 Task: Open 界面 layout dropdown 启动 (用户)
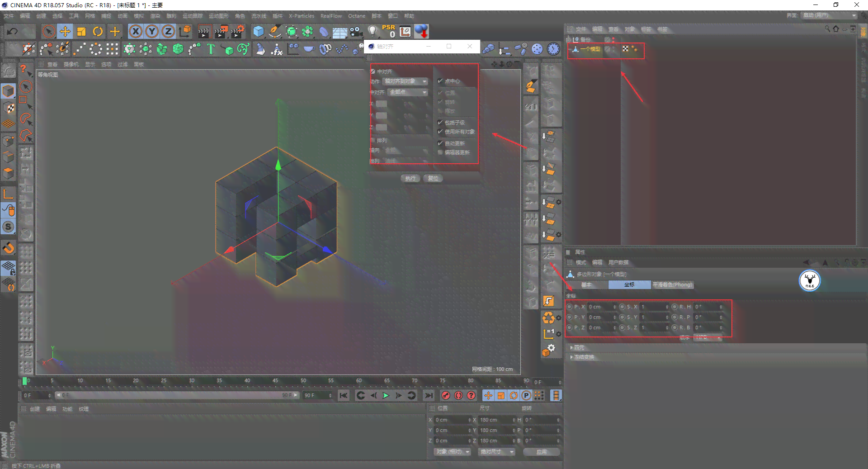coord(829,16)
